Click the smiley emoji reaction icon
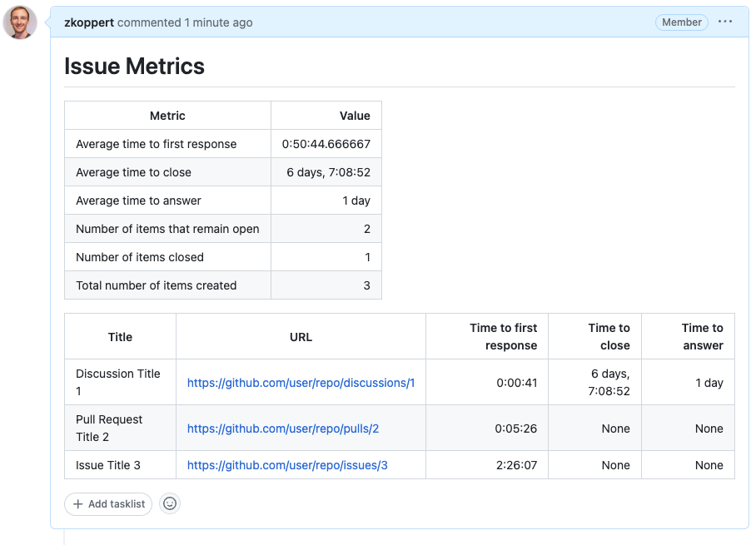 169,503
